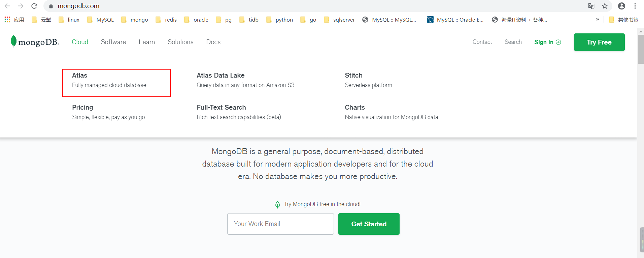Click the browser back arrow
Screen dimensions: 644x258
(7, 6)
